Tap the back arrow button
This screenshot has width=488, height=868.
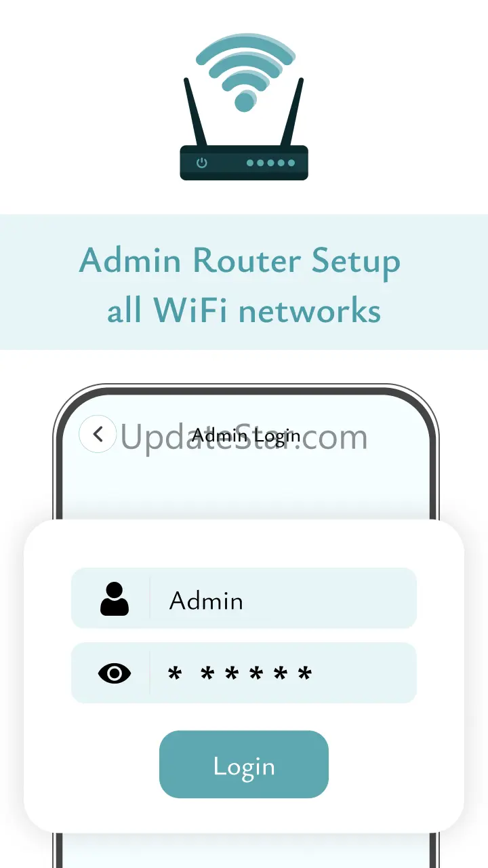(98, 434)
